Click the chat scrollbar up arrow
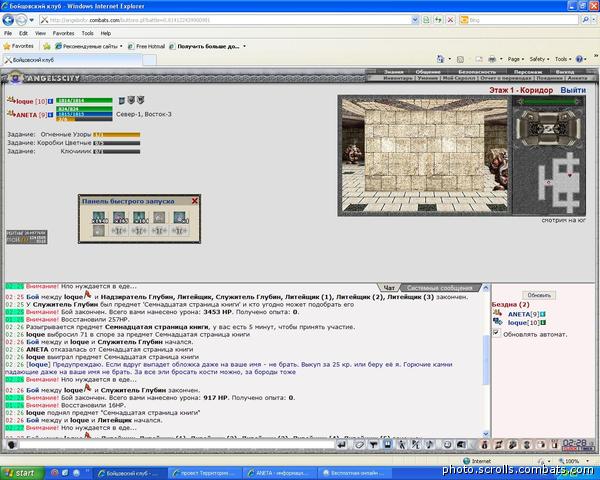This screenshot has height=480, width=600. point(486,287)
